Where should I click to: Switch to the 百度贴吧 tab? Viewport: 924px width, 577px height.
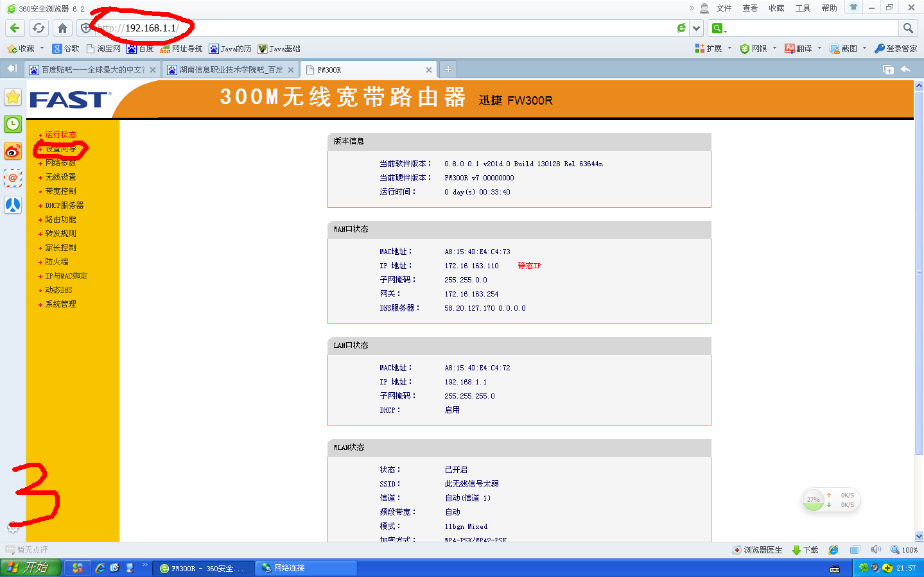[x=92, y=69]
